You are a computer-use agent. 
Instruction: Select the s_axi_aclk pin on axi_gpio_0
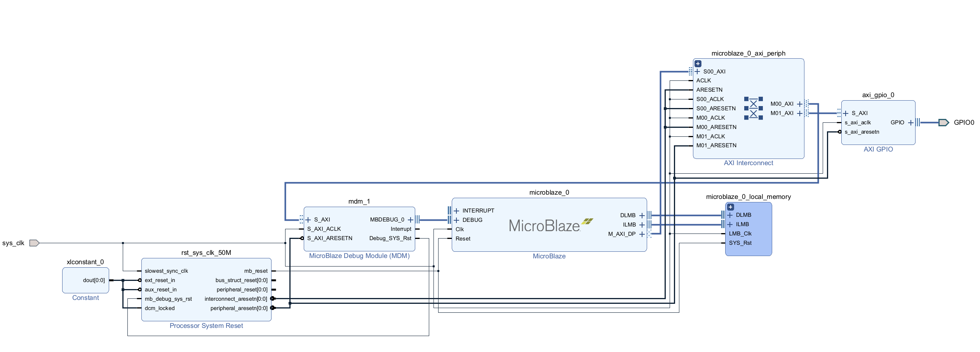coord(858,123)
